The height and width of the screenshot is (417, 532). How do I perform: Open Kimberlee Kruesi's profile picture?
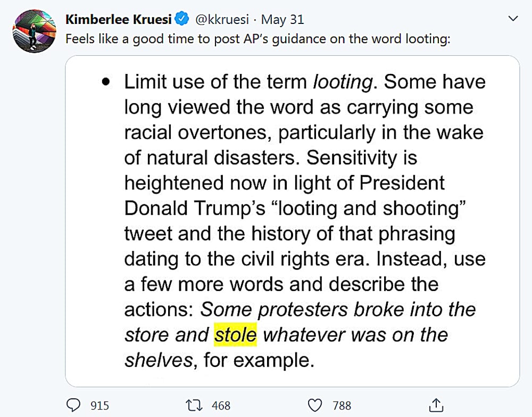35,31
